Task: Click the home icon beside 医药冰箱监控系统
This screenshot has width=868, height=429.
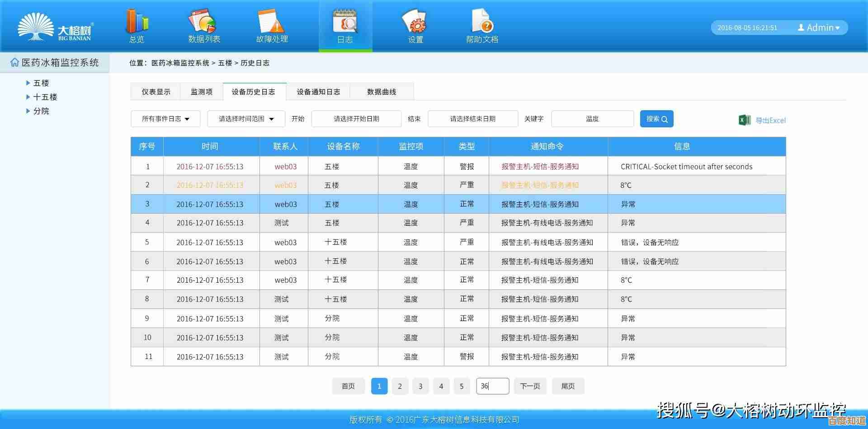Action: (14, 63)
